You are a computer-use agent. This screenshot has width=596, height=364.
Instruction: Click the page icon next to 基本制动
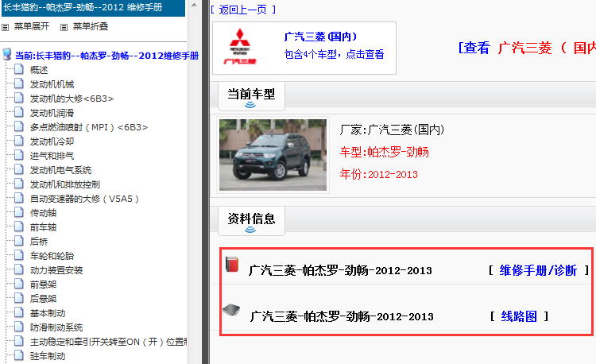click(19, 313)
